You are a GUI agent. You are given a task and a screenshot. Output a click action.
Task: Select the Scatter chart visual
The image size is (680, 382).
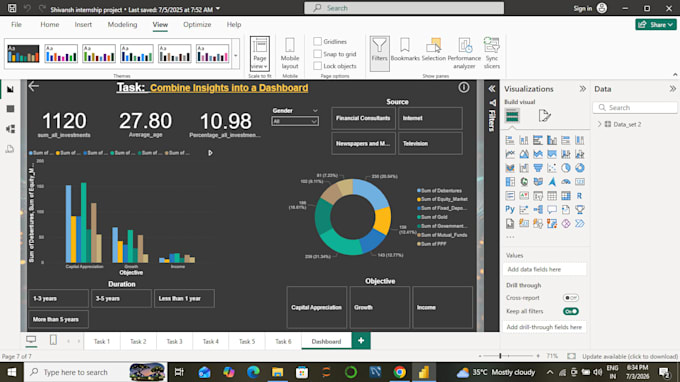(x=552, y=168)
